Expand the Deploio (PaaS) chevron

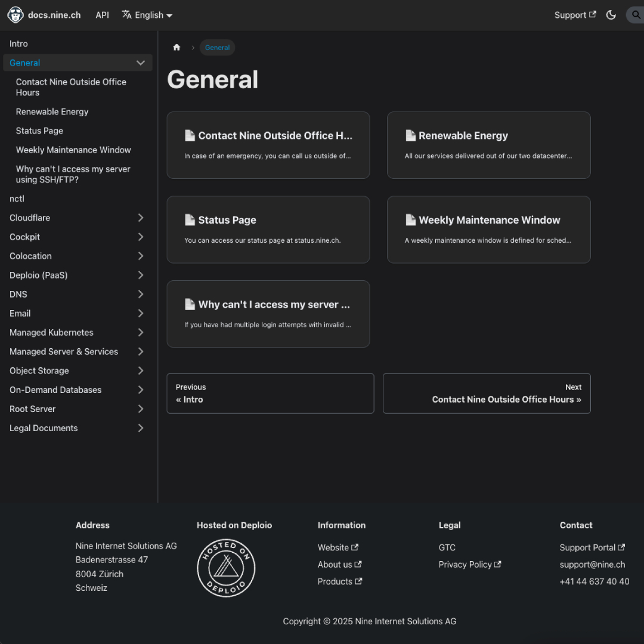point(141,275)
